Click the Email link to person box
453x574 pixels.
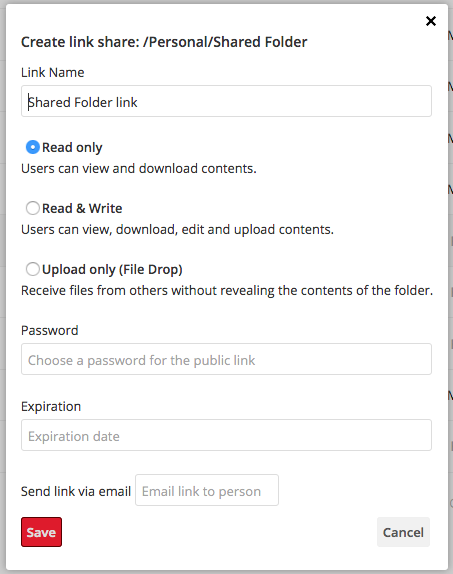click(x=207, y=490)
